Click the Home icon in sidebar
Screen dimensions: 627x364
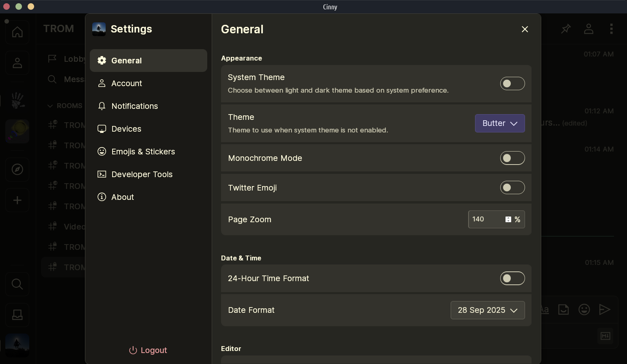(x=17, y=32)
